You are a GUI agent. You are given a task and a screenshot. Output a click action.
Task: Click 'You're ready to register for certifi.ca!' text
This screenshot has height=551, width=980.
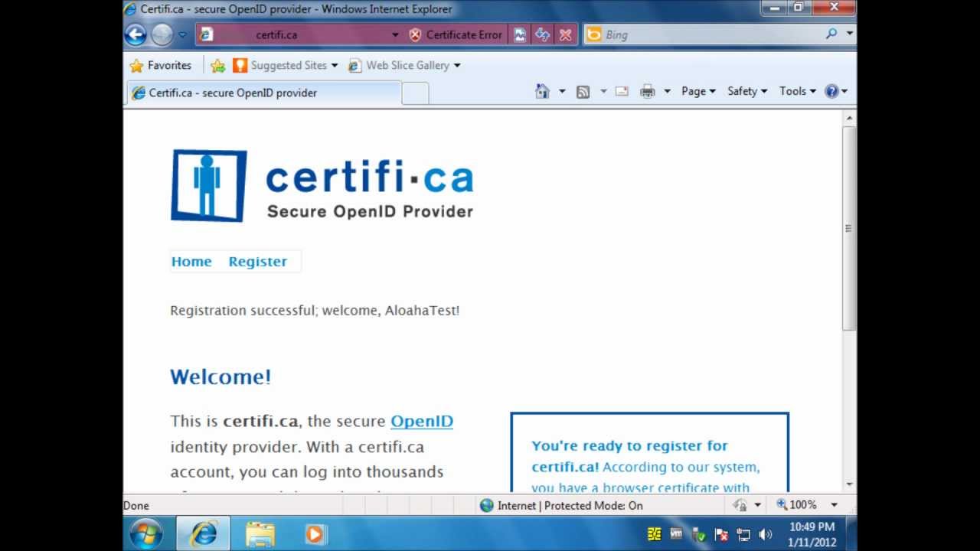pos(629,456)
